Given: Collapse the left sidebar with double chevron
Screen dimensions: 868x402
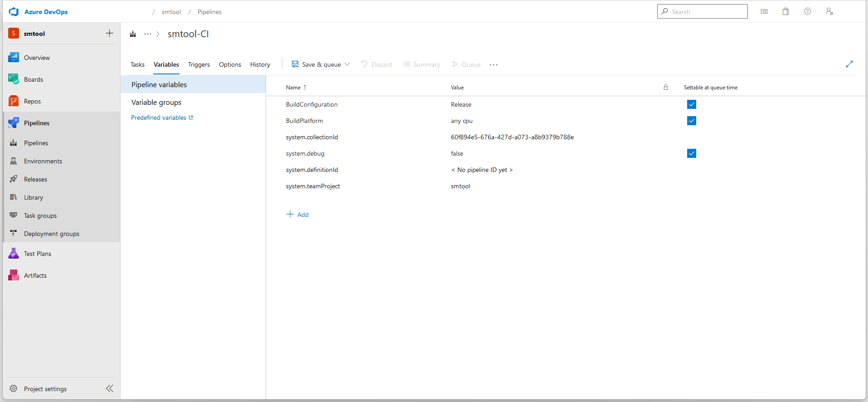Looking at the screenshot, I should click(x=109, y=388).
